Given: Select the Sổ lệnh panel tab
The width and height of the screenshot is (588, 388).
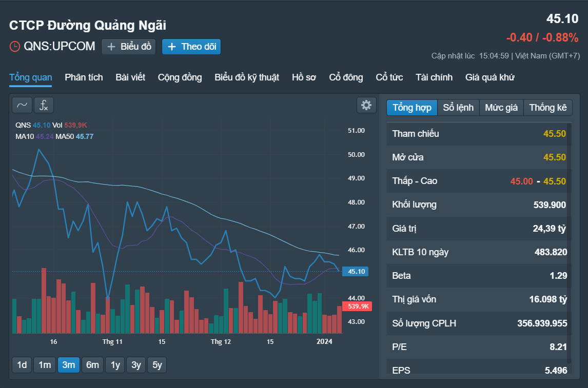Looking at the screenshot, I should pyautogui.click(x=458, y=108).
